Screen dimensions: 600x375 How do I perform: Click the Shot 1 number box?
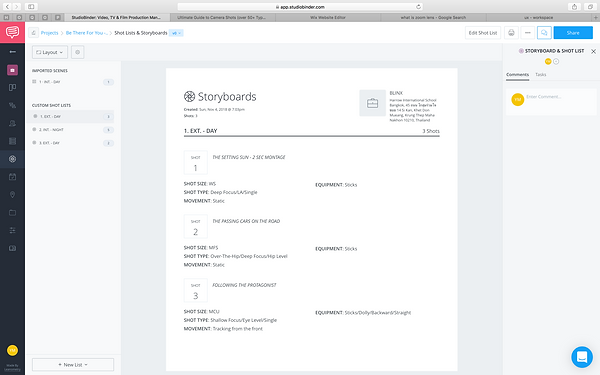click(x=196, y=163)
